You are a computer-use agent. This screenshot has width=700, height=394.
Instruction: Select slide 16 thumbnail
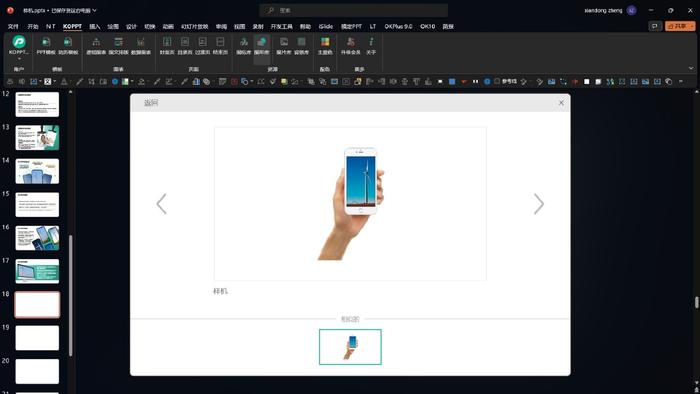pyautogui.click(x=37, y=238)
